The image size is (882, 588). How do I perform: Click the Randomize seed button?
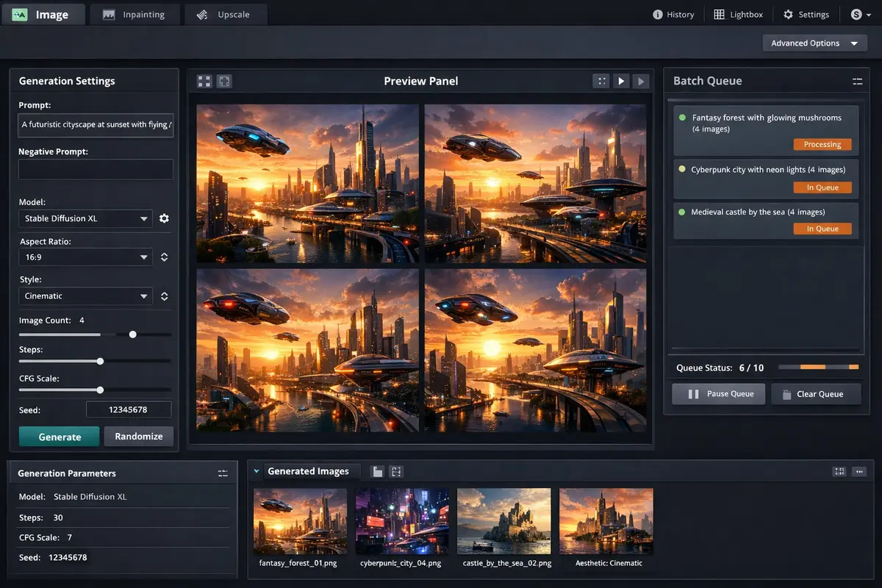tap(138, 436)
